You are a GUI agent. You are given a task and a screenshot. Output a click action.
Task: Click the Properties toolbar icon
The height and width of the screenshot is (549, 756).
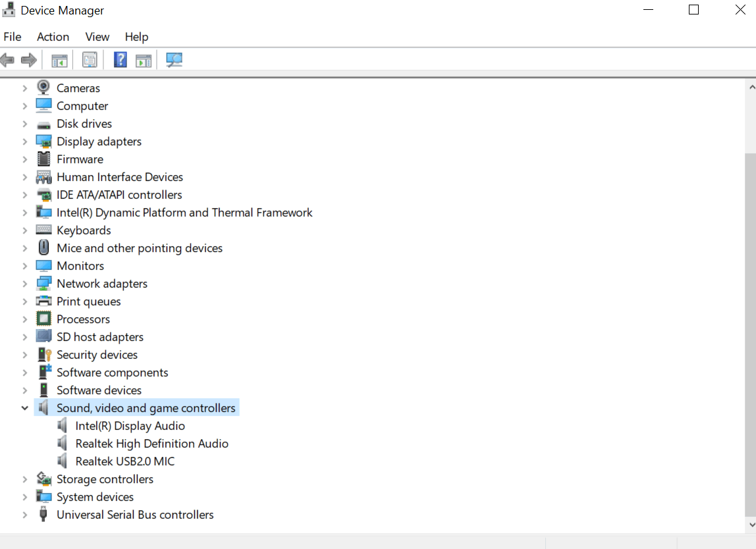click(x=90, y=59)
